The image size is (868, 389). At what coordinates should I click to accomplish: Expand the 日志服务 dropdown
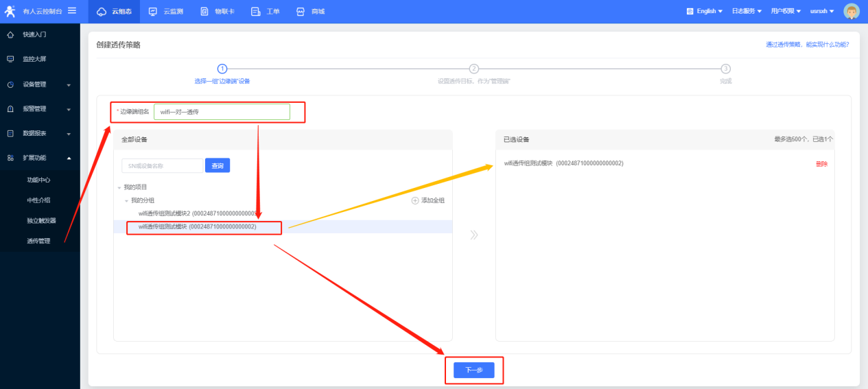(747, 12)
